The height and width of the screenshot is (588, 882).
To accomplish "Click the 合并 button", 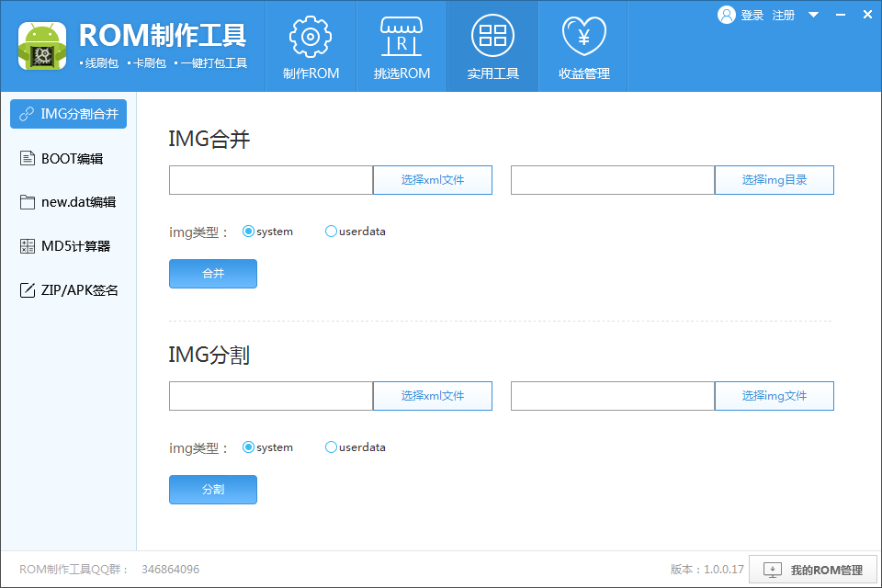I will (213, 274).
